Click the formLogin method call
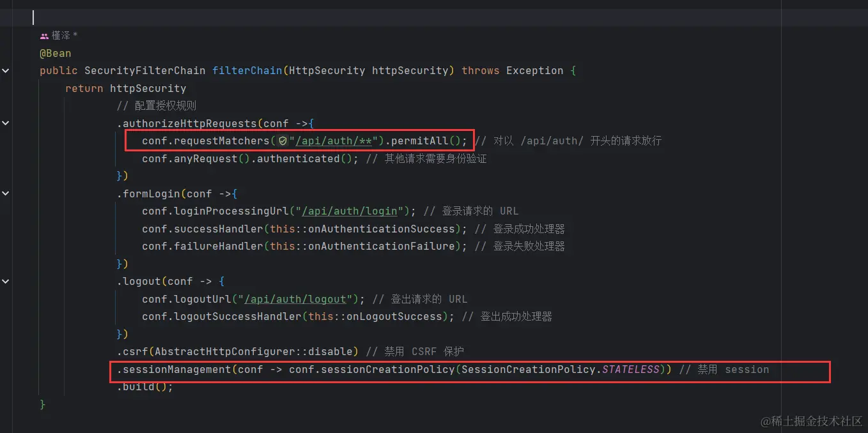The width and height of the screenshot is (868, 433). 151,194
